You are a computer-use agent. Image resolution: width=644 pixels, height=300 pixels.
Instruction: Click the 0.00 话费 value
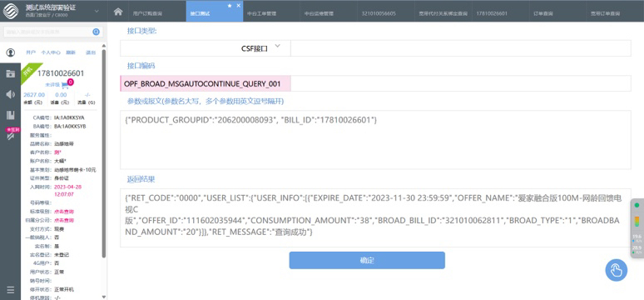pos(61,95)
